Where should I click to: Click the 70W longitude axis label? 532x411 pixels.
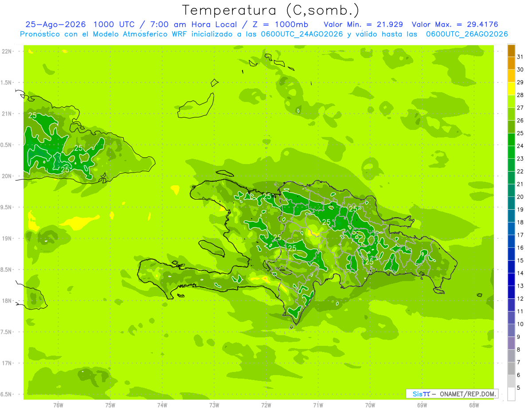pyautogui.click(x=370, y=405)
